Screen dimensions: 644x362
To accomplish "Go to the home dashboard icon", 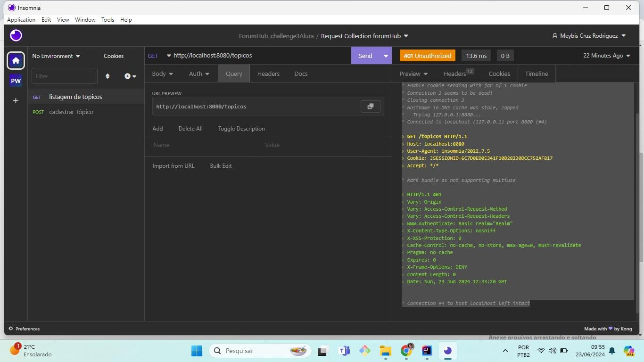I will click(16, 60).
